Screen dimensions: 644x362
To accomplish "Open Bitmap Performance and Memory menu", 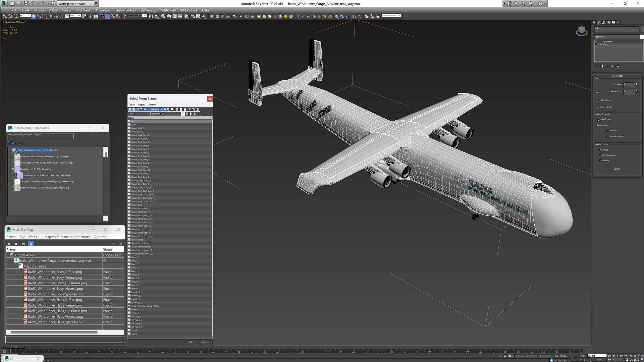I will pos(65,237).
